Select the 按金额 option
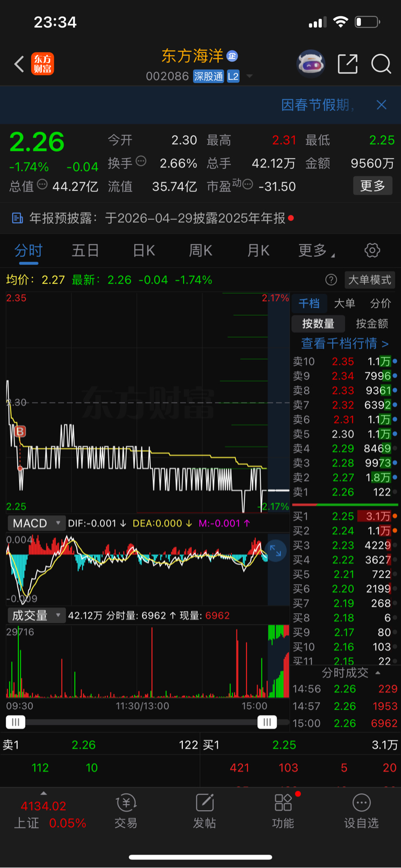 pos(372,324)
